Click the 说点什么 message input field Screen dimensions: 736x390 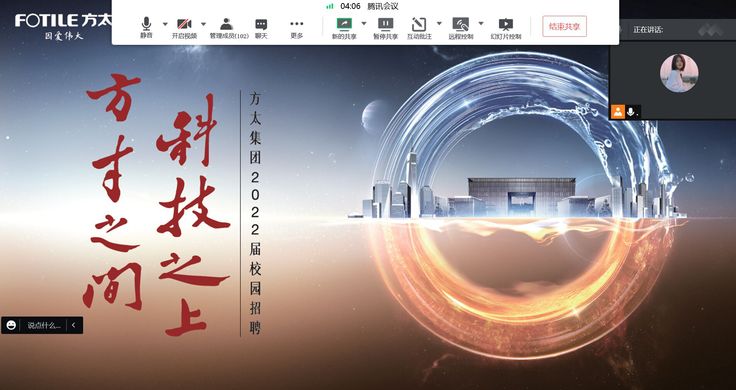click(x=44, y=325)
